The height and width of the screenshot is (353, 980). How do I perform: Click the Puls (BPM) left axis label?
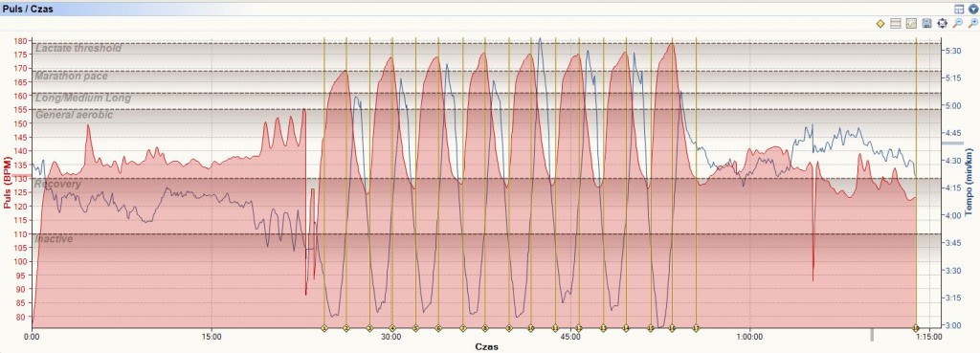click(x=7, y=182)
